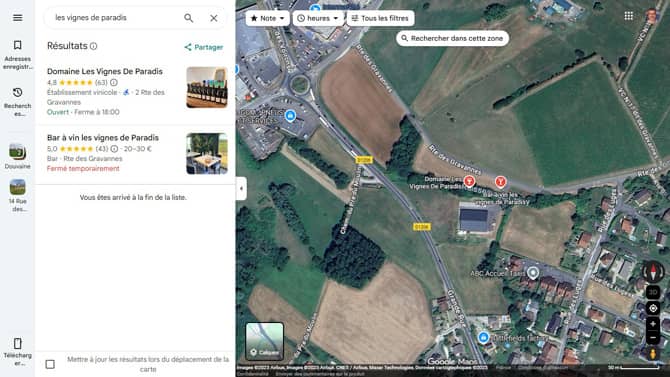
Task: Click the rating info icon for Domaine Les Vignes
Action: [114, 82]
